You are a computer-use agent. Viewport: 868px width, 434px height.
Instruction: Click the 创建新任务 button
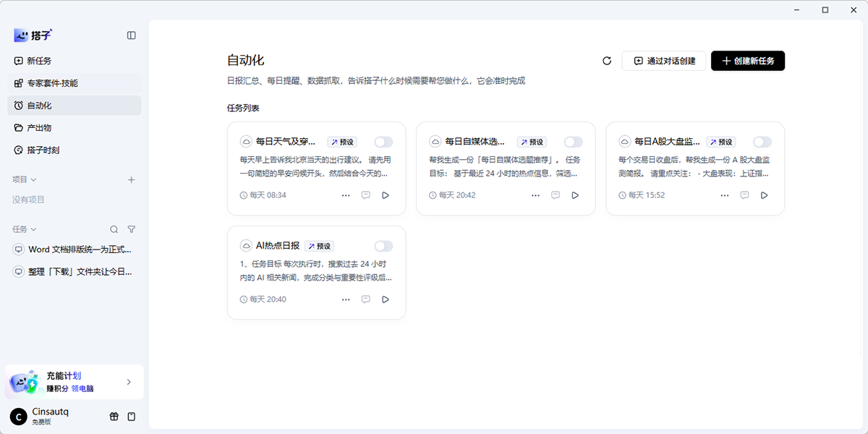pyautogui.click(x=748, y=61)
